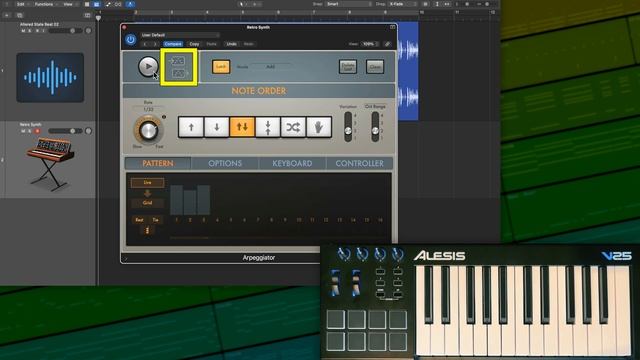
Task: Select Live pattern mode
Action: click(147, 182)
